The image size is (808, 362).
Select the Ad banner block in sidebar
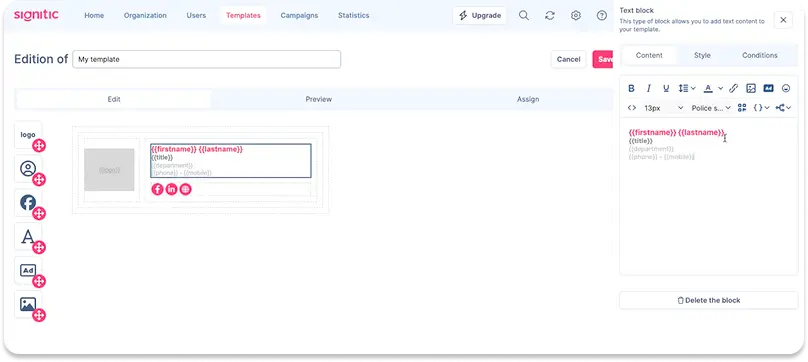coord(28,271)
